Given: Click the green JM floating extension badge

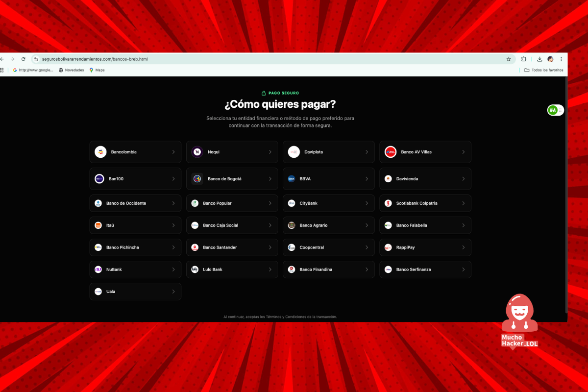Looking at the screenshot, I should pyautogui.click(x=553, y=110).
